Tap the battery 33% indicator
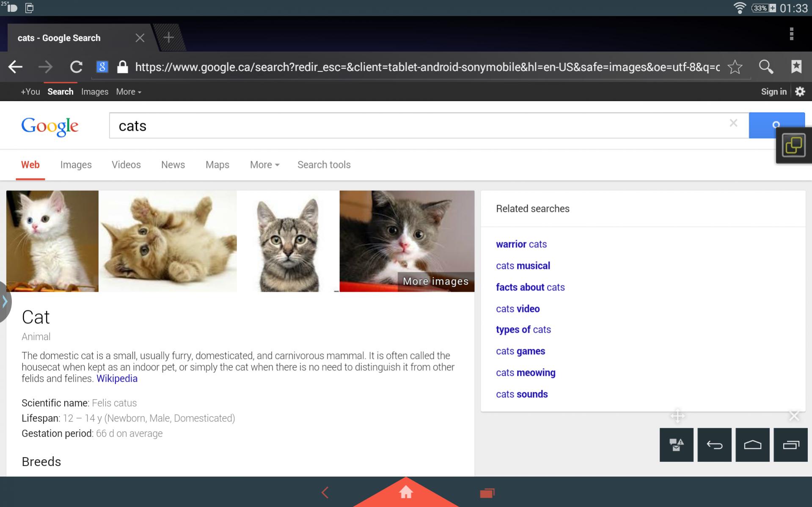 coord(764,8)
